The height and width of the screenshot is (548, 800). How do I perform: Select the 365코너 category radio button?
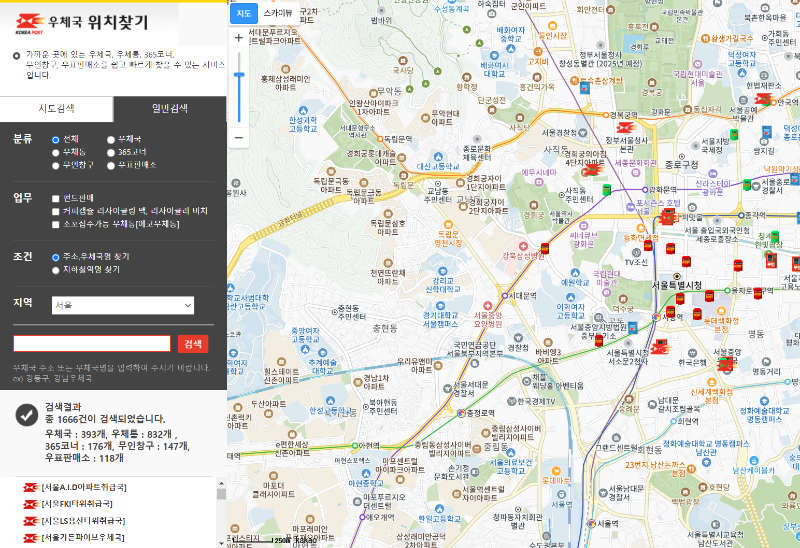click(111, 153)
